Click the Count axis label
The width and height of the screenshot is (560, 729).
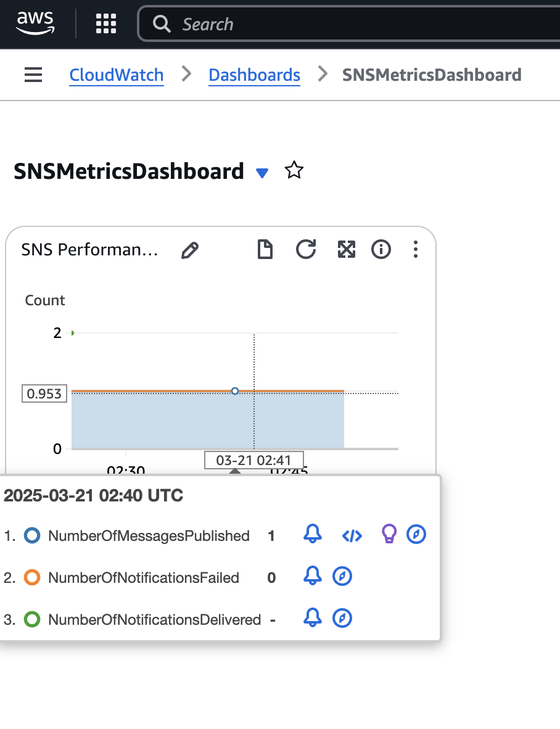[x=44, y=300]
